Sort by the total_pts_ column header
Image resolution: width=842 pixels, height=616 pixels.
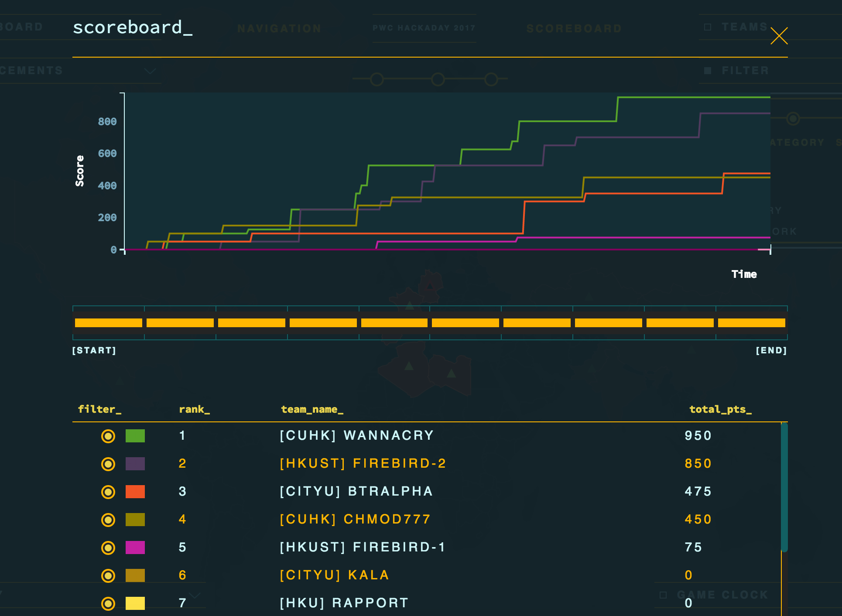(x=720, y=409)
